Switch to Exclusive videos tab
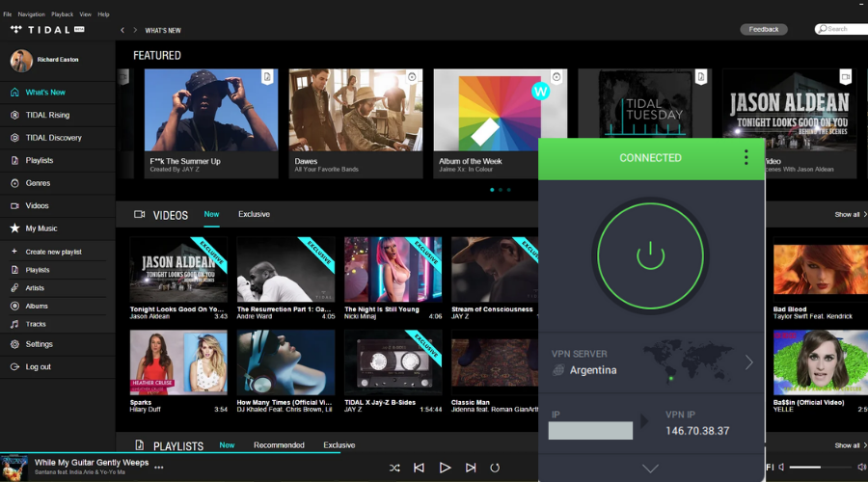The height and width of the screenshot is (482, 868). (x=254, y=214)
